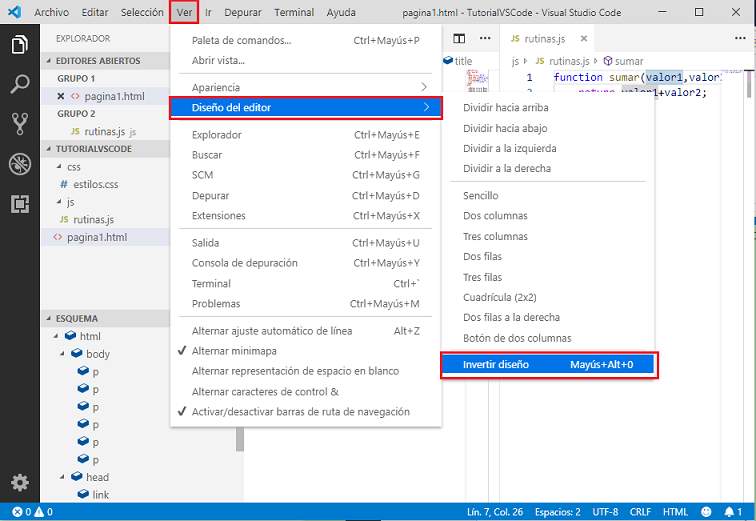Click CRLF line ending selector
The width and height of the screenshot is (756, 521).
[640, 512]
